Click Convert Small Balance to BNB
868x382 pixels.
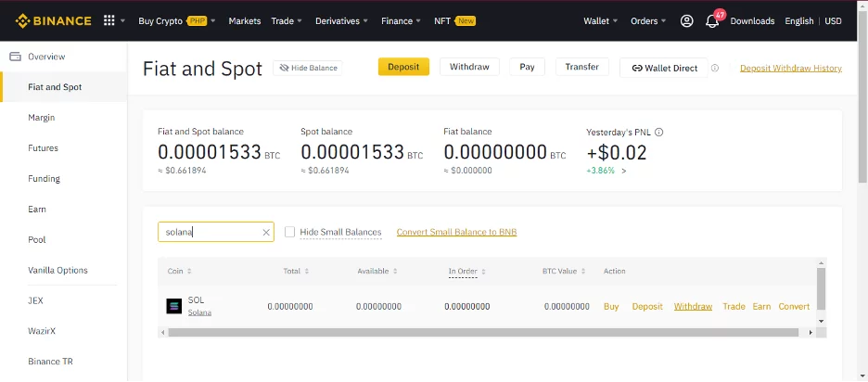click(456, 232)
